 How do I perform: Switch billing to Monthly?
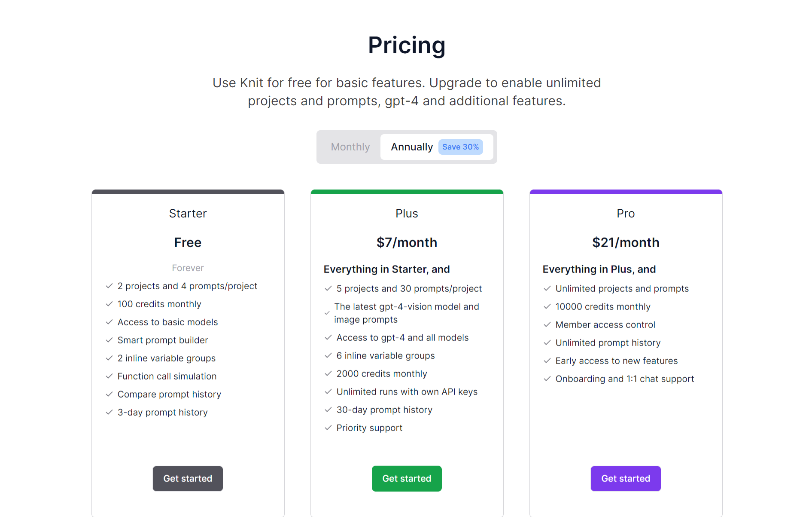(x=350, y=147)
